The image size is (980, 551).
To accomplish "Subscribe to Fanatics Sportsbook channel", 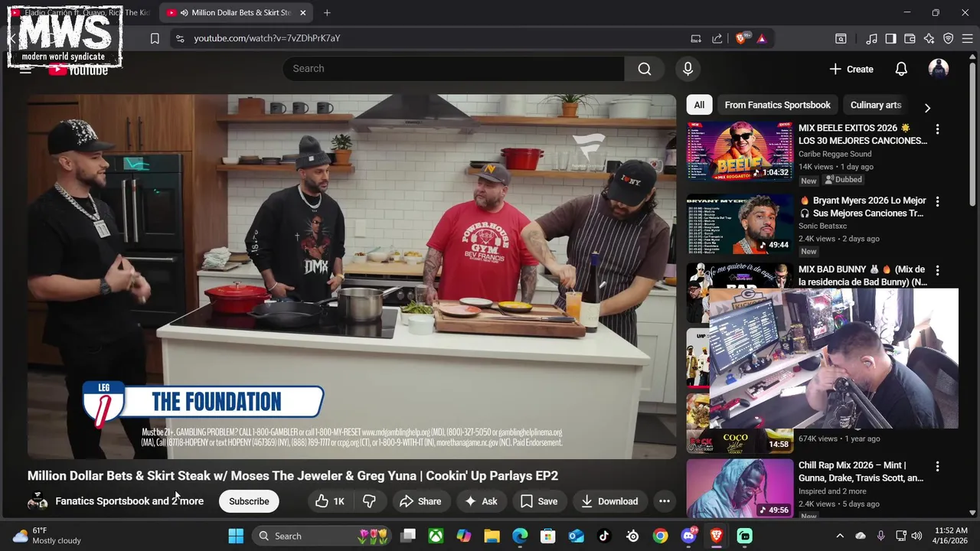I will click(249, 501).
